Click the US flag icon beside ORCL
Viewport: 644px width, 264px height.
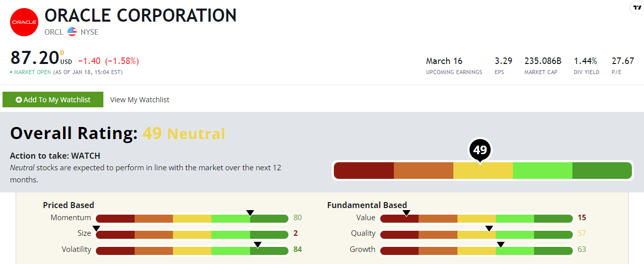click(x=72, y=32)
